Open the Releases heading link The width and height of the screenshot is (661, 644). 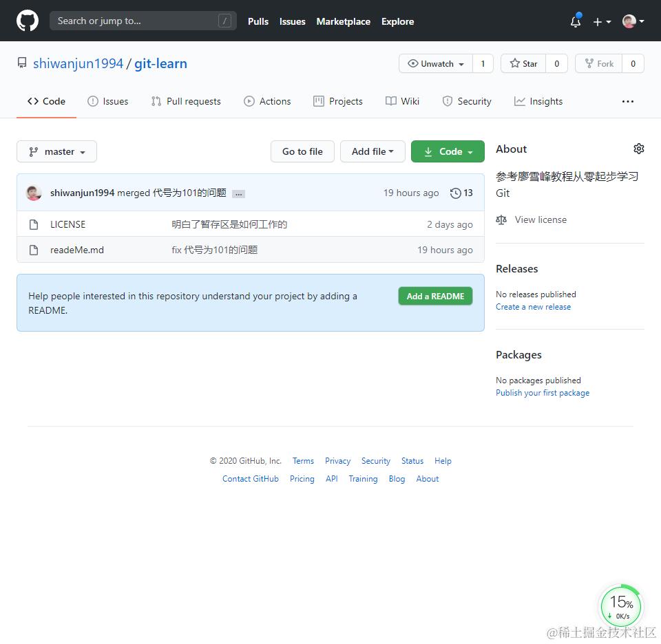click(x=517, y=269)
